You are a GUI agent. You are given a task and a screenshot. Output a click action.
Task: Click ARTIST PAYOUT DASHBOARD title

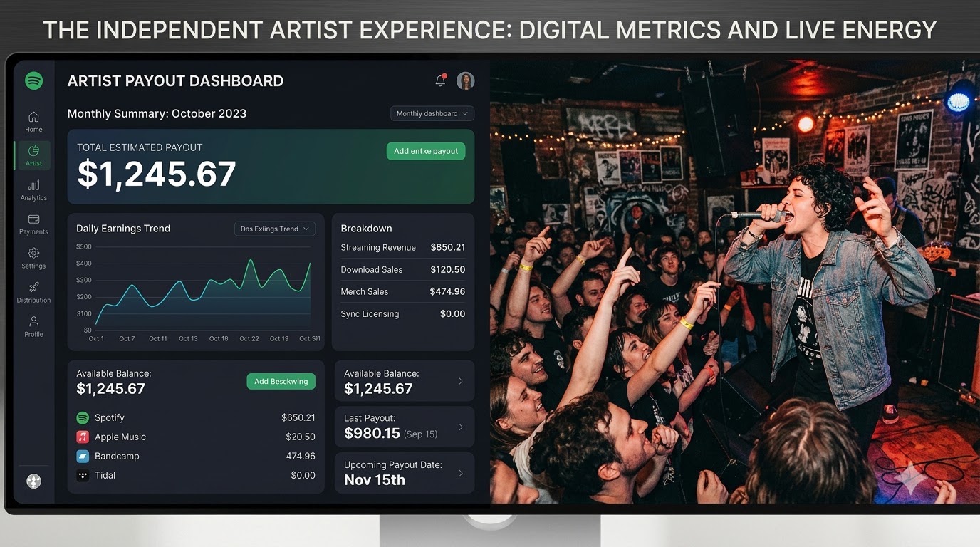coord(175,81)
